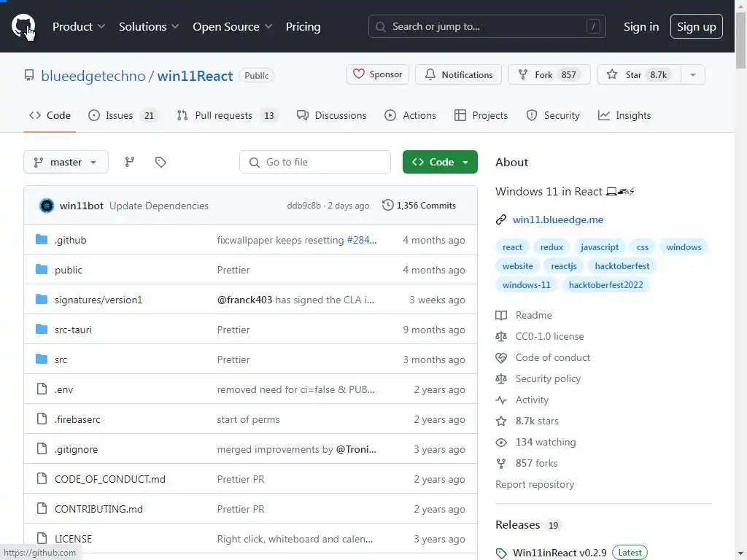Select the Projects tab
747x560 pixels.
pos(481,115)
